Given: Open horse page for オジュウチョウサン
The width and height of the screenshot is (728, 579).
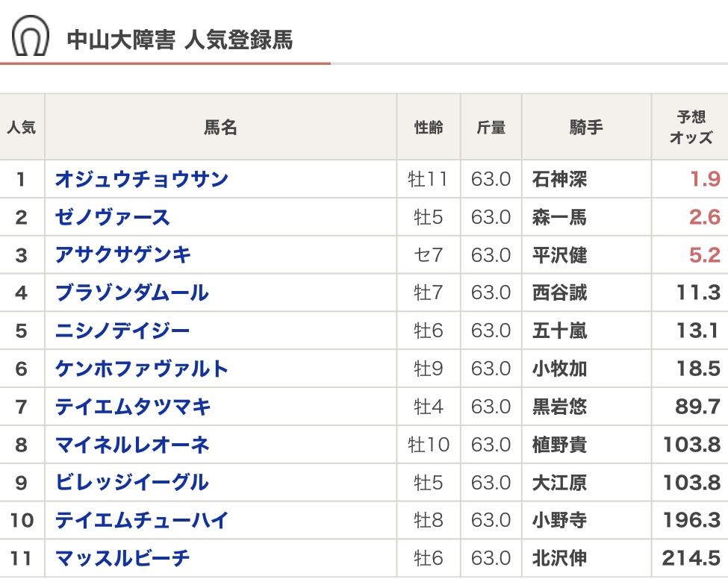Looking at the screenshot, I should click(x=142, y=179).
